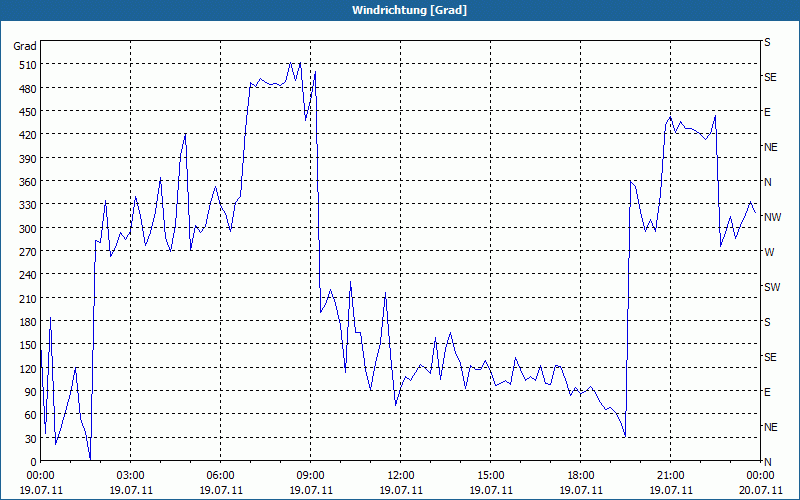The image size is (800, 500).
Task: Click the 19.07.11 date under 06:00
Action: 220,490
